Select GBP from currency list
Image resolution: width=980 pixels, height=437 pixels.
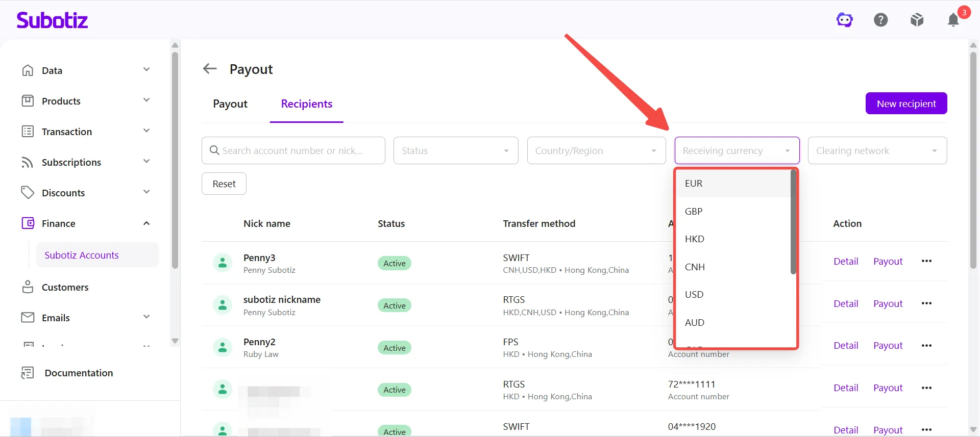[734, 211]
